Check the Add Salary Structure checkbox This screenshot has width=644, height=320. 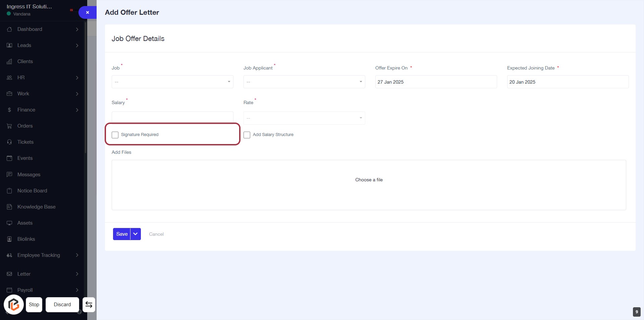[x=247, y=135]
